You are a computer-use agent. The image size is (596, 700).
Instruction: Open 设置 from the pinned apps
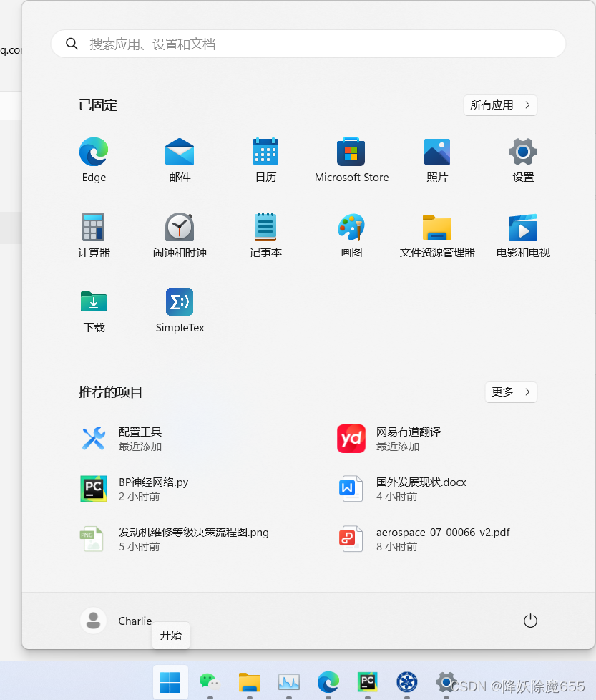point(523,160)
